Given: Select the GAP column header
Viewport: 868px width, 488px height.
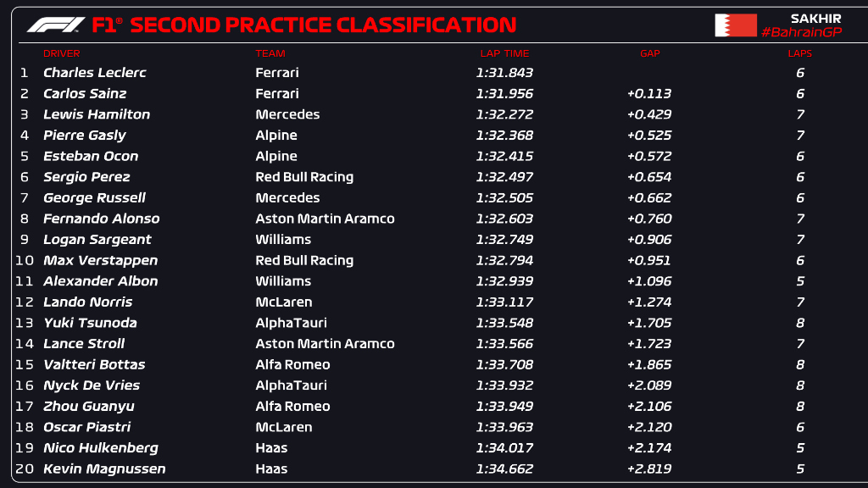Looking at the screenshot, I should [x=650, y=53].
